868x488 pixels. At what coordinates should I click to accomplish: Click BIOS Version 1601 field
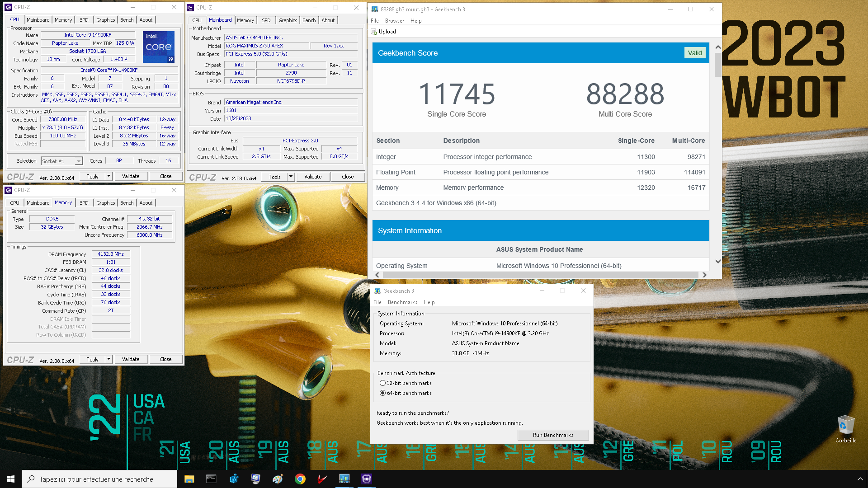291,111
